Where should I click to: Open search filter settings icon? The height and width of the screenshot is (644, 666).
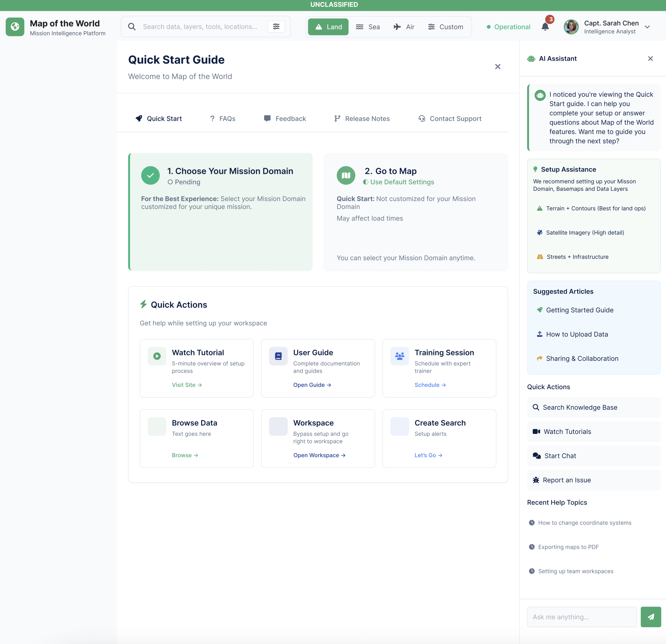[x=276, y=27]
